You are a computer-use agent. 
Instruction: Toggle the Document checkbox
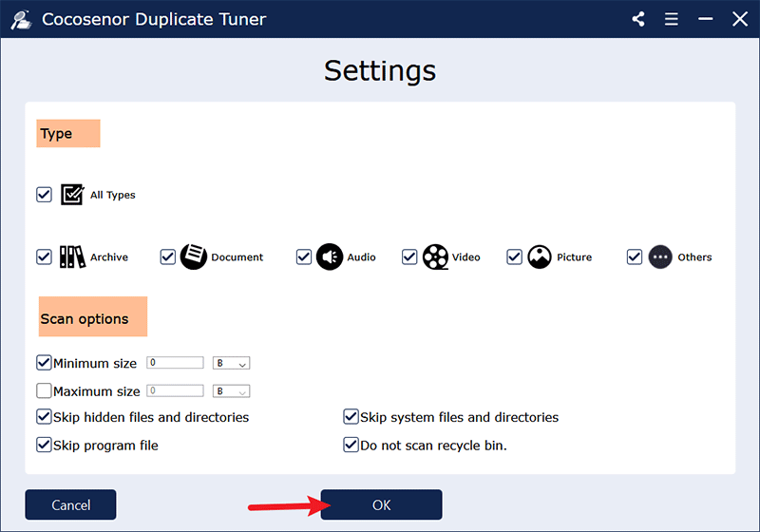click(168, 256)
